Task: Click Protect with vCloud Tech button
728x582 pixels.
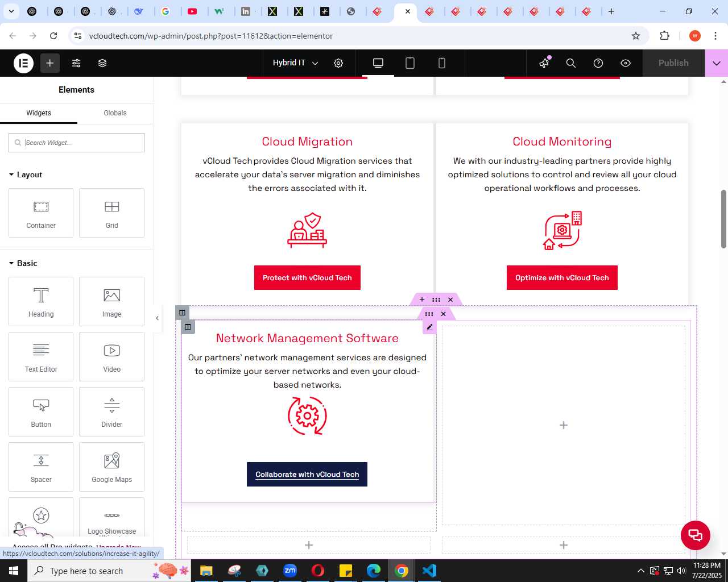Action: coord(307,278)
